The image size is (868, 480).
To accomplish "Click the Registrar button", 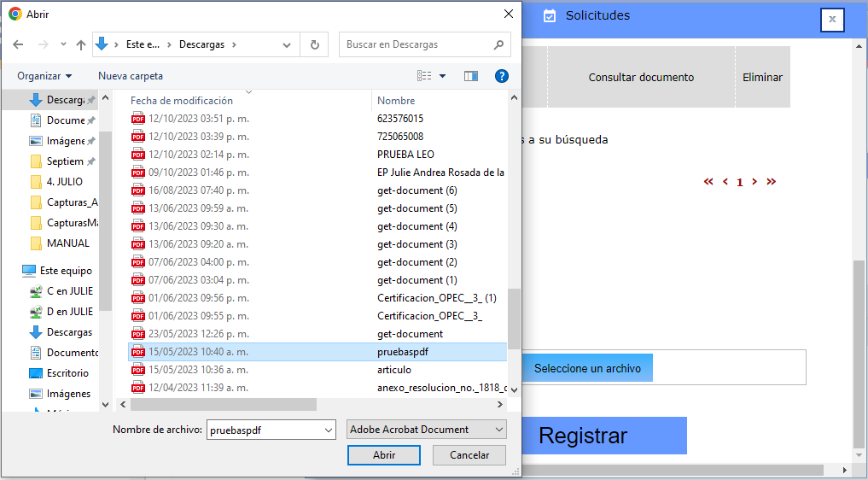I will point(584,436).
